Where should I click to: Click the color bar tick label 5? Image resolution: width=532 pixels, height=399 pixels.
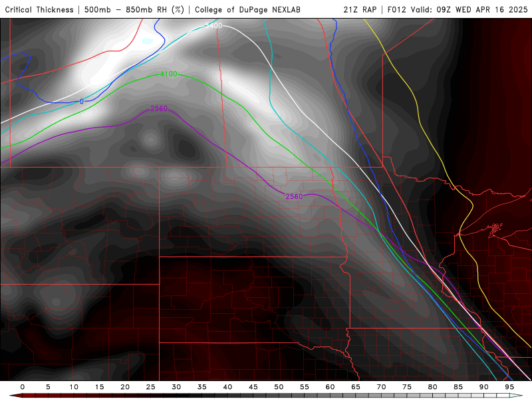(48, 387)
